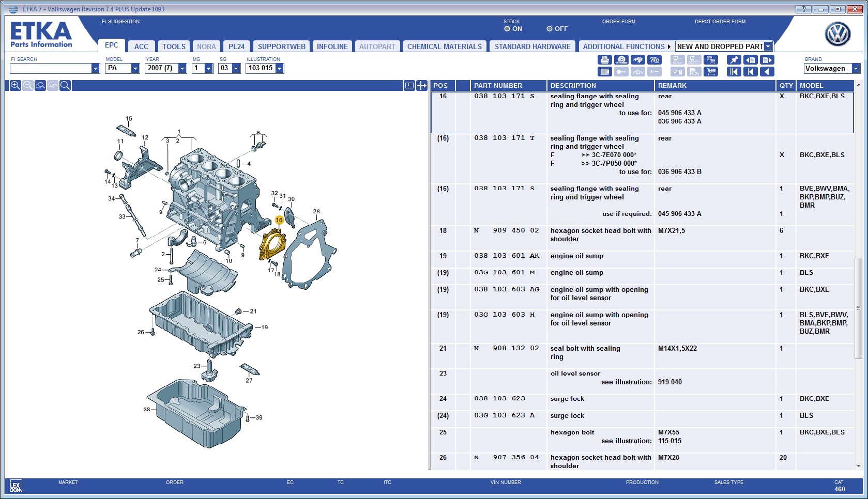Open the NEW AND DROPPED PART dropdown
The width and height of the screenshot is (868, 499).
tap(768, 46)
